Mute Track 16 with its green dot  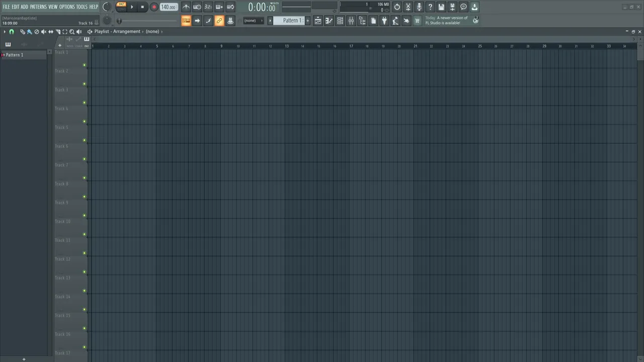85,347
